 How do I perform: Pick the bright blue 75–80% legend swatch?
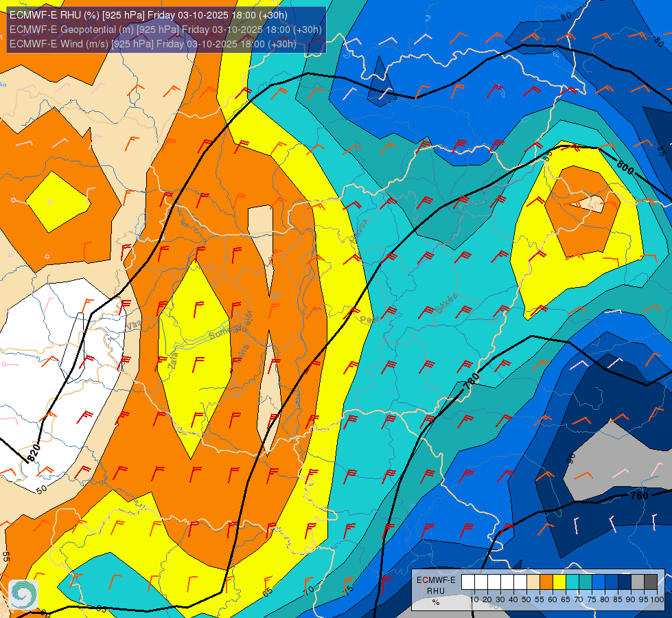(x=599, y=582)
